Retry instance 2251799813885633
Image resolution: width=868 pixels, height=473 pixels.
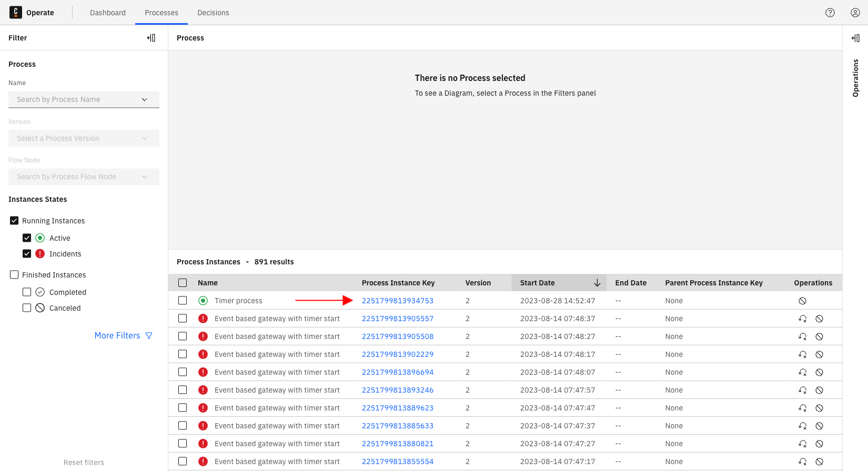[x=802, y=426]
